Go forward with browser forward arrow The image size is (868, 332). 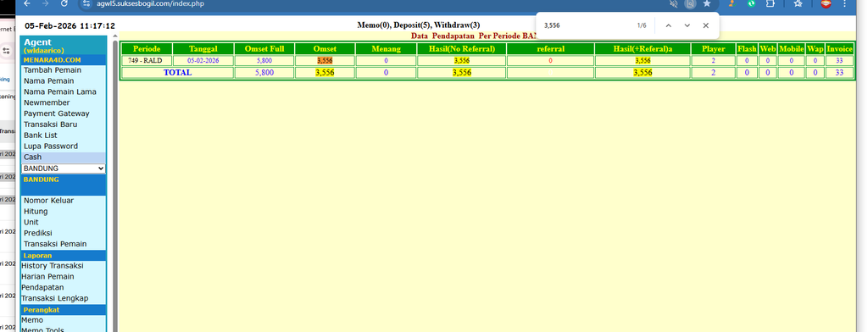coord(46,3)
